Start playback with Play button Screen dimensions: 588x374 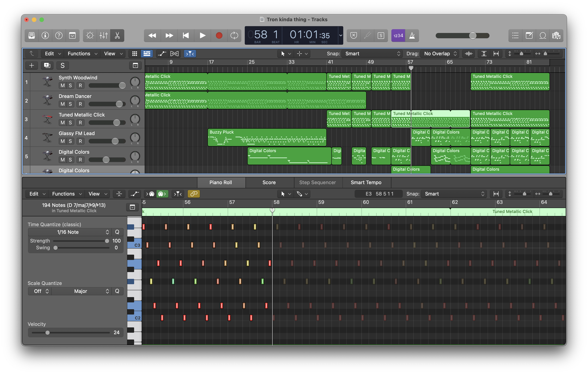point(203,36)
